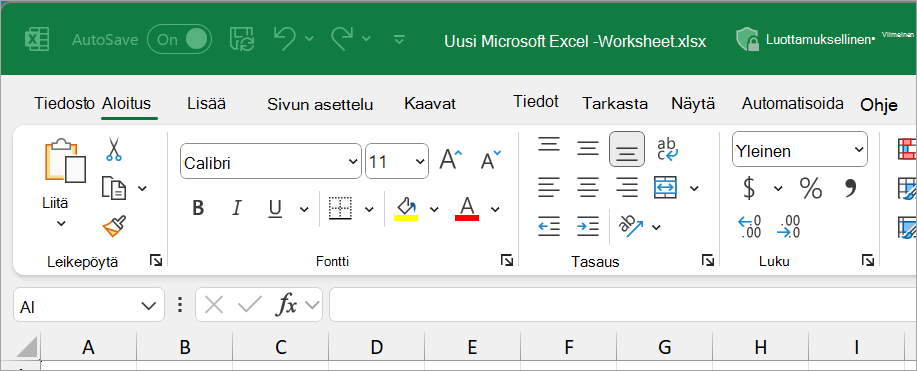This screenshot has height=371, width=917.
Task: Open the Tiedosto tab
Action: point(64,104)
